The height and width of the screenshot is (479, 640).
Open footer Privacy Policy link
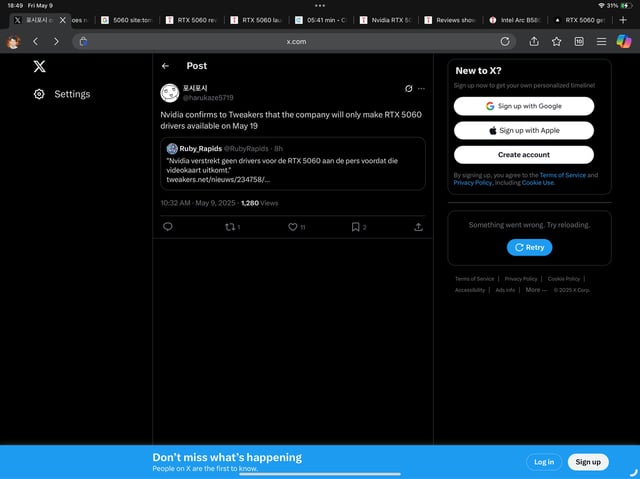point(521,279)
